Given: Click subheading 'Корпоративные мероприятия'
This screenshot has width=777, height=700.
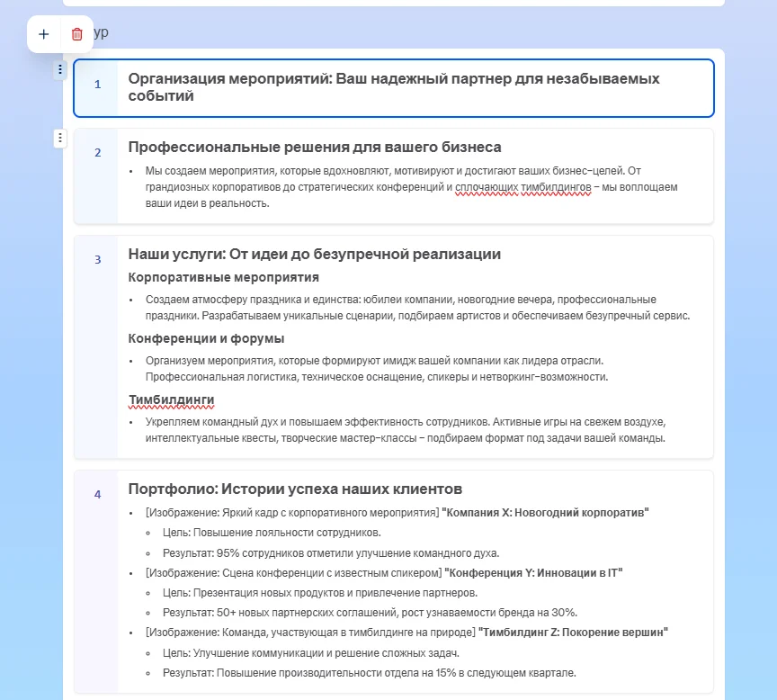Looking at the screenshot, I should pos(224,277).
